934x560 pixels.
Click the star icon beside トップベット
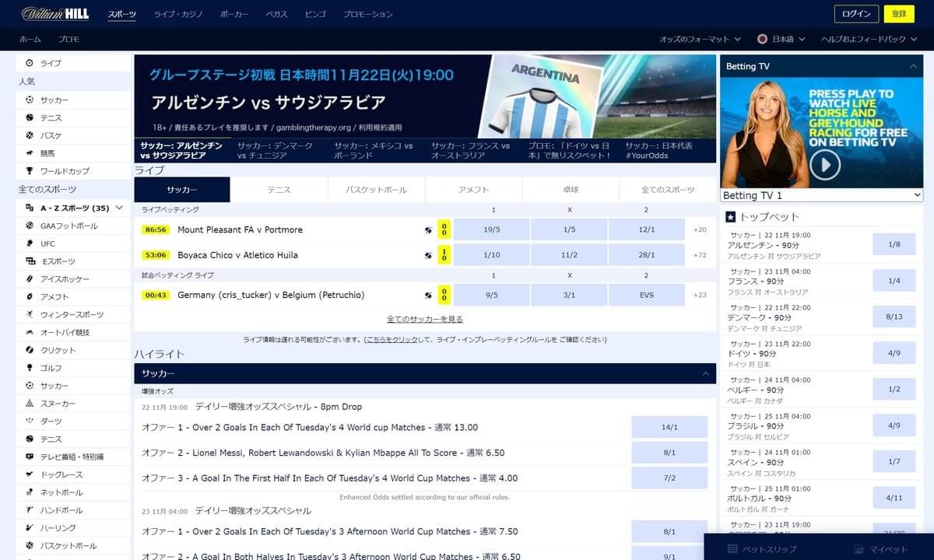click(730, 217)
